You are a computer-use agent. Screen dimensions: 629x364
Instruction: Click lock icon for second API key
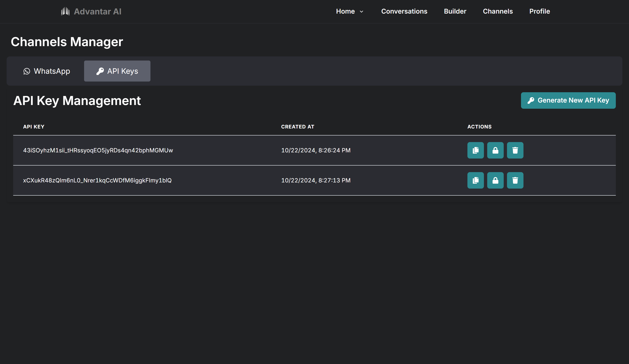click(495, 180)
